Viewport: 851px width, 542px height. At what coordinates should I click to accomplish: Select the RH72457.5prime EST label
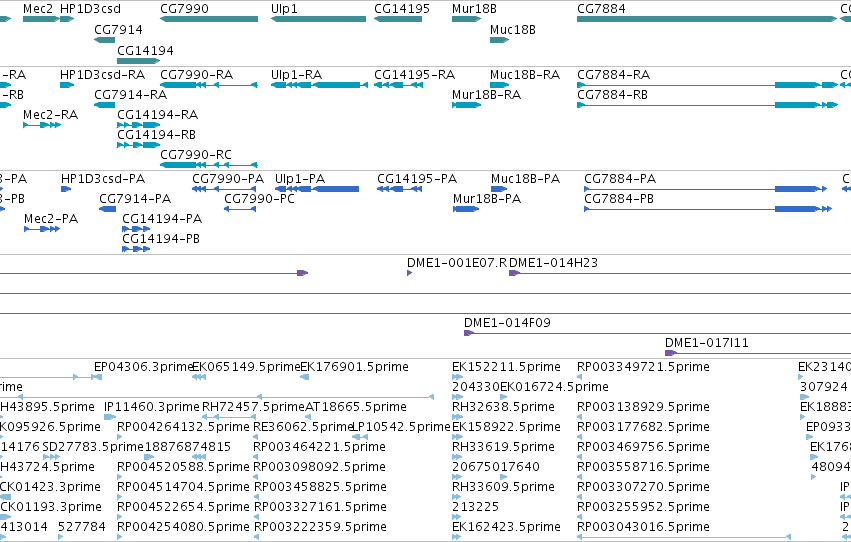pos(253,407)
